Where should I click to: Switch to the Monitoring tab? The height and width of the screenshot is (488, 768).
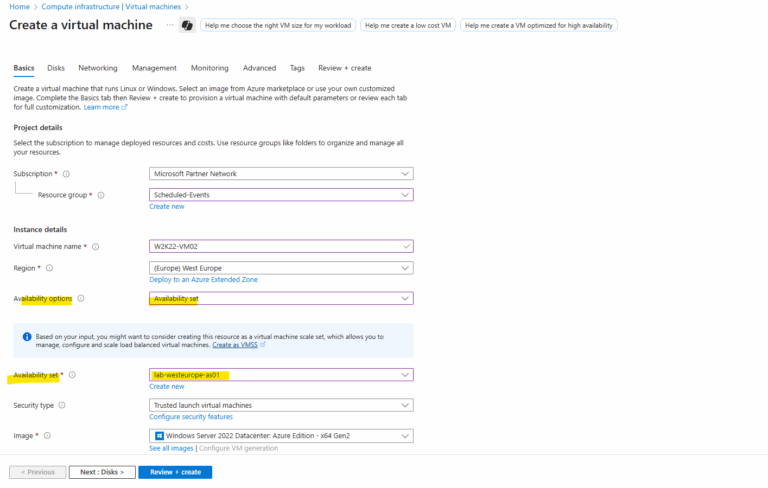(210, 68)
